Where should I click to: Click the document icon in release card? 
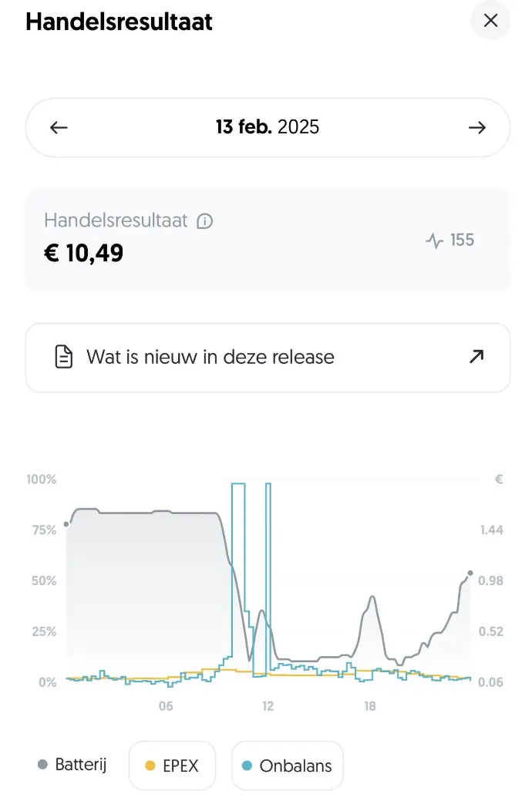coord(64,357)
